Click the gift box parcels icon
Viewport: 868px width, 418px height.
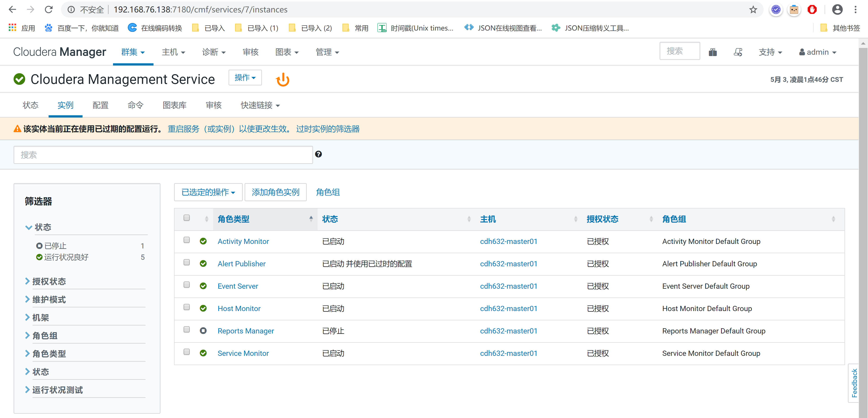(712, 52)
